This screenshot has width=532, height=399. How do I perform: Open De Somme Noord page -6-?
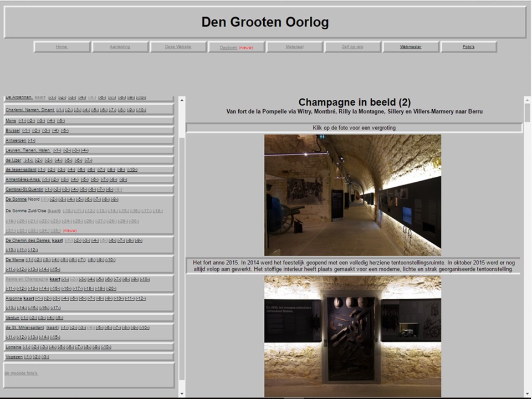(88, 199)
